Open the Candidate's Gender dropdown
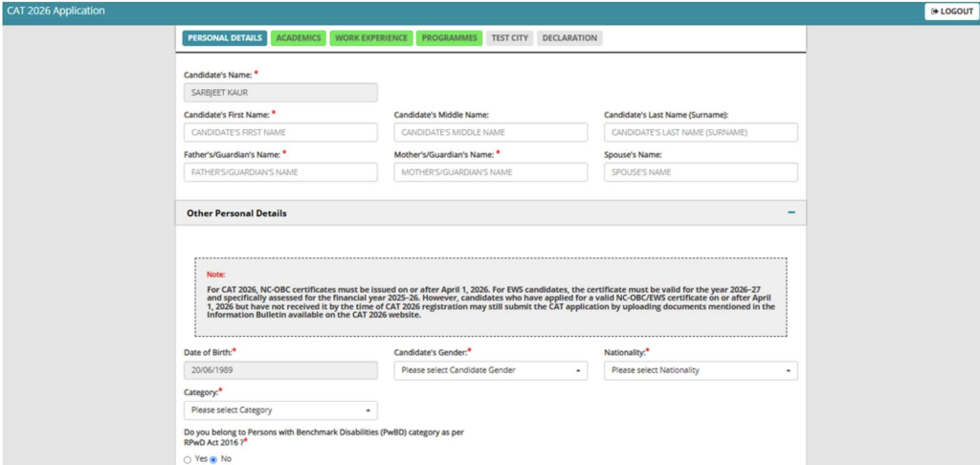The width and height of the screenshot is (980, 465). [491, 370]
